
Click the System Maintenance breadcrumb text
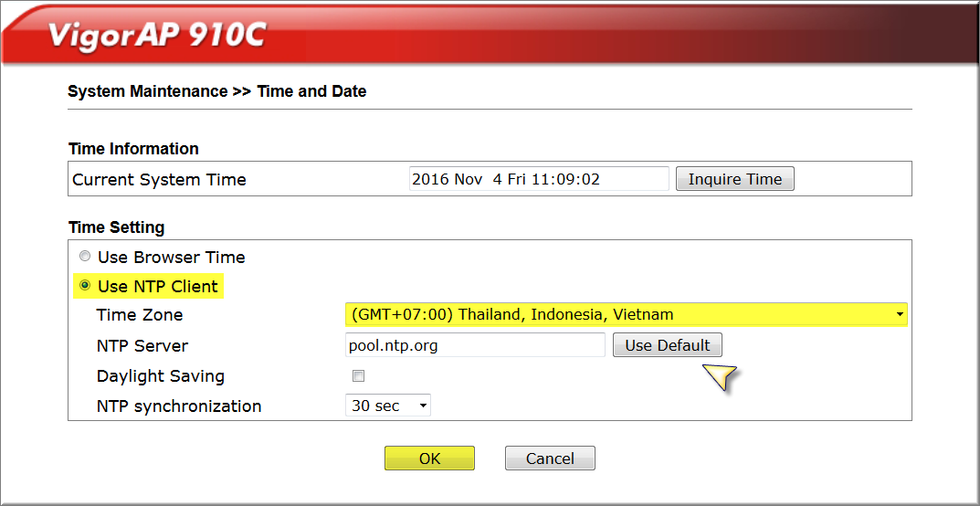pyautogui.click(x=147, y=92)
